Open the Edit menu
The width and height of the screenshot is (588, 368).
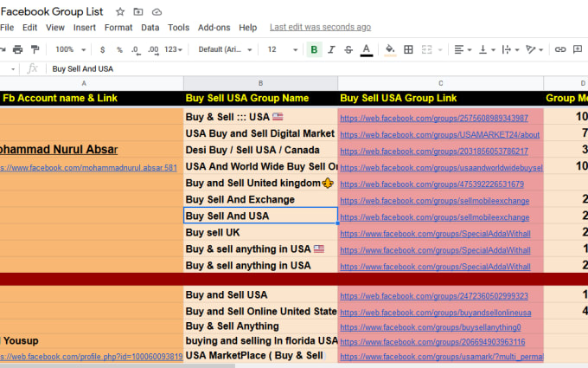29,28
